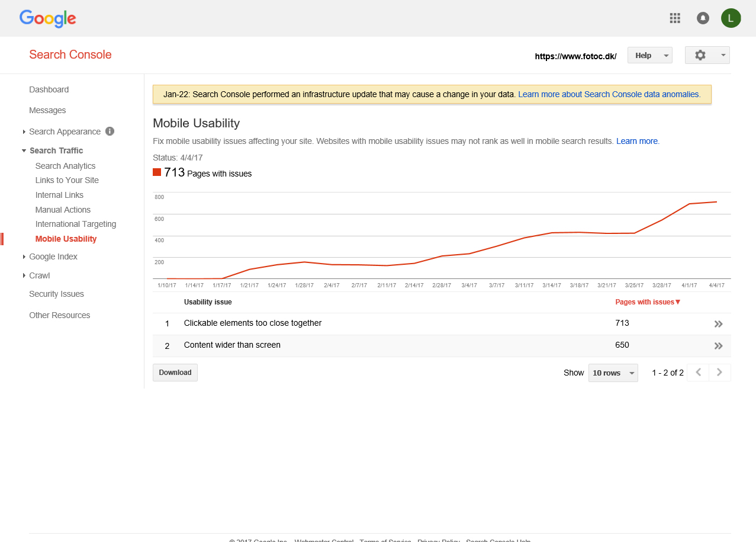
Task: Open the 10 rows selector
Action: pyautogui.click(x=613, y=373)
